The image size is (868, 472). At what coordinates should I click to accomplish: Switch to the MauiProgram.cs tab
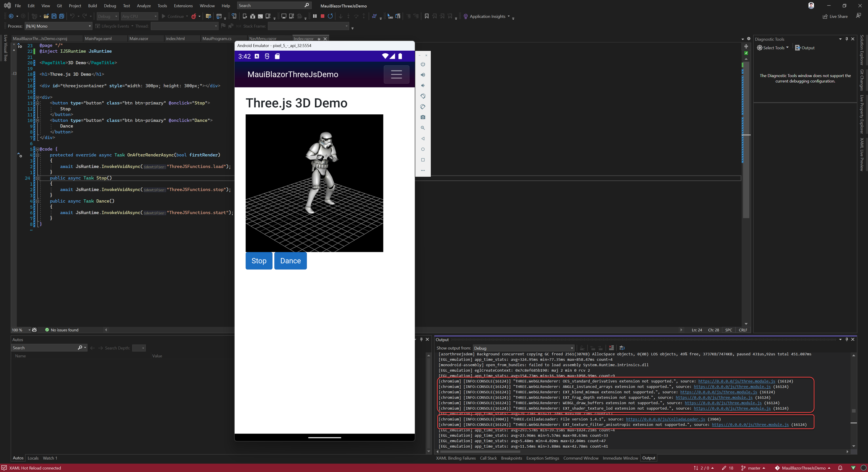coord(217,38)
